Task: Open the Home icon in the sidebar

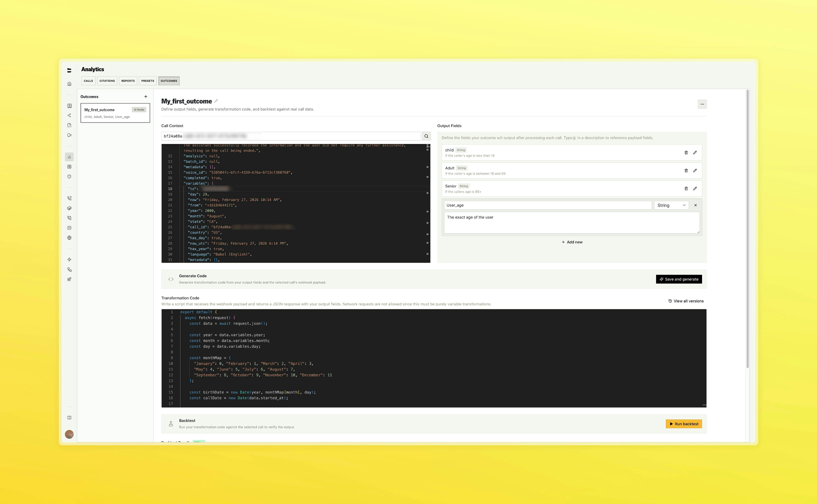Action: click(69, 84)
